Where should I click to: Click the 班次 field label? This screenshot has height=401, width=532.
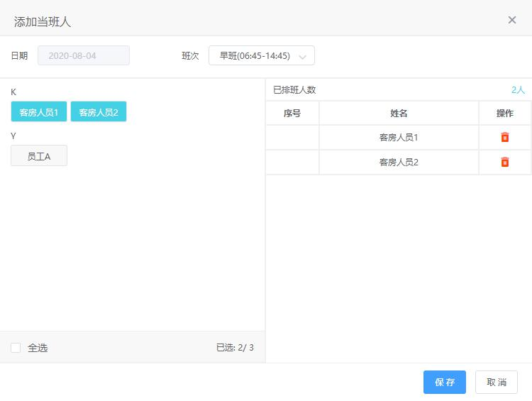pyautogui.click(x=190, y=55)
